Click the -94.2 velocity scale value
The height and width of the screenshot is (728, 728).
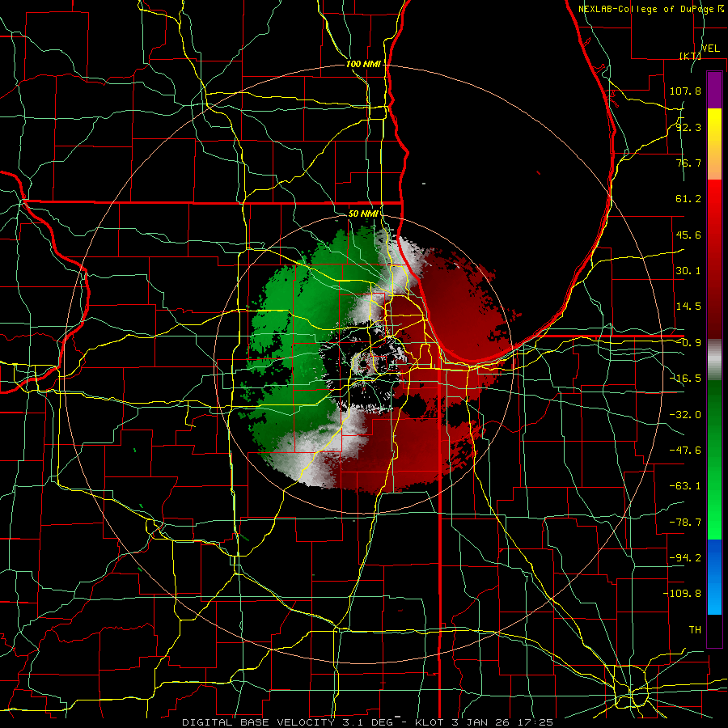pos(685,557)
